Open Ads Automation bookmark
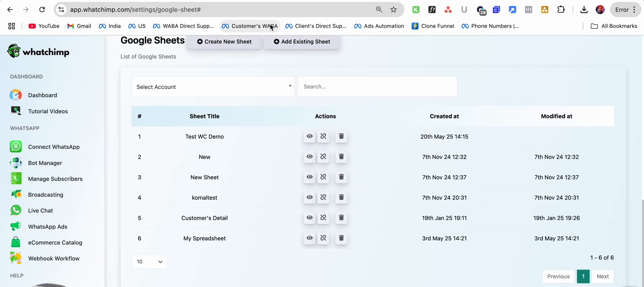Image resolution: width=644 pixels, height=287 pixels. click(379, 26)
